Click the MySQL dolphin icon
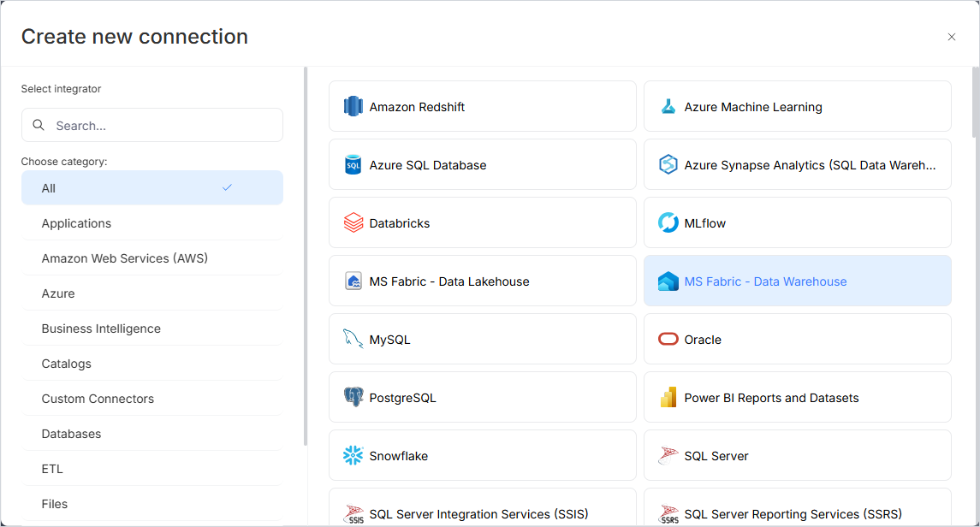Screen dimensions: 980x527 tap(353, 340)
